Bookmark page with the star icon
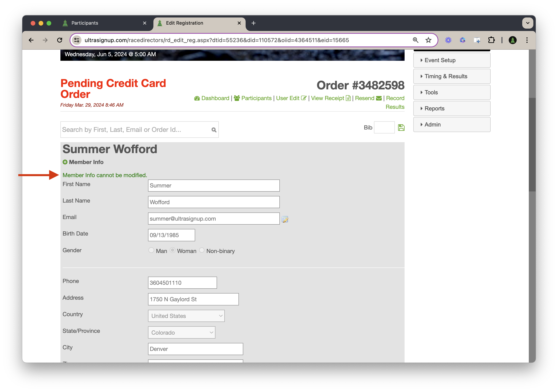The width and height of the screenshot is (558, 392). 428,40
